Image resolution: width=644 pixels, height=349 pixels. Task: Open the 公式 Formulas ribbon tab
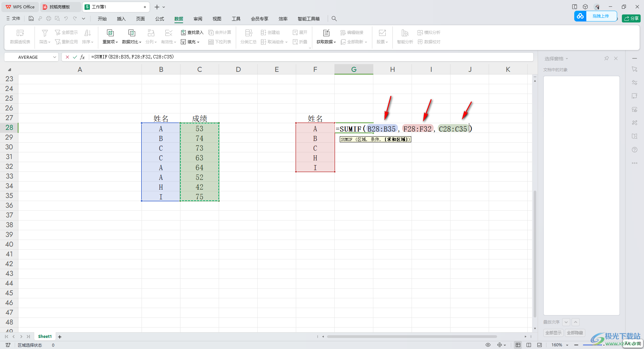tap(160, 19)
